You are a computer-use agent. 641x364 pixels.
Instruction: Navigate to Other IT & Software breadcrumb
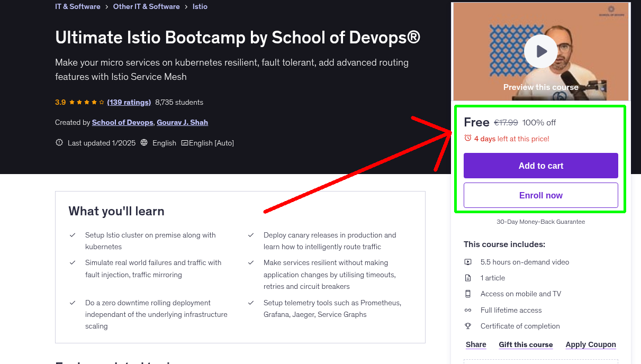[146, 6]
